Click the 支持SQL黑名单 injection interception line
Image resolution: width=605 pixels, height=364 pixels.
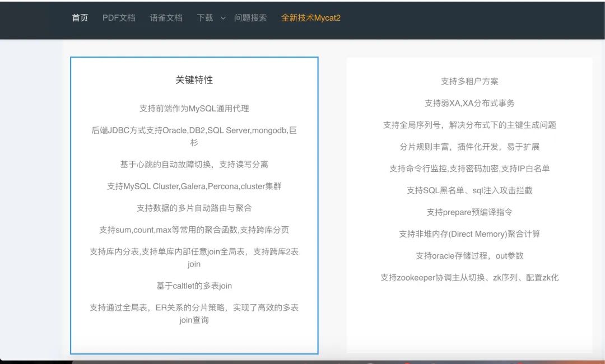469,191
